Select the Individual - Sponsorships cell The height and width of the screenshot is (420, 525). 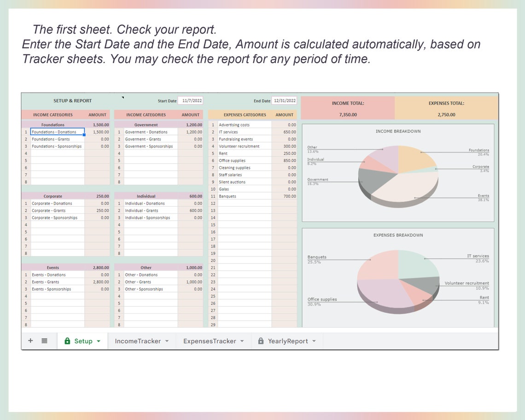tap(151, 217)
